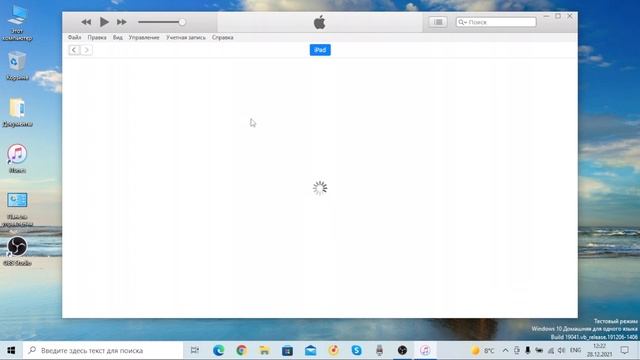Open the Recycle Bin desktop icon

click(17, 65)
